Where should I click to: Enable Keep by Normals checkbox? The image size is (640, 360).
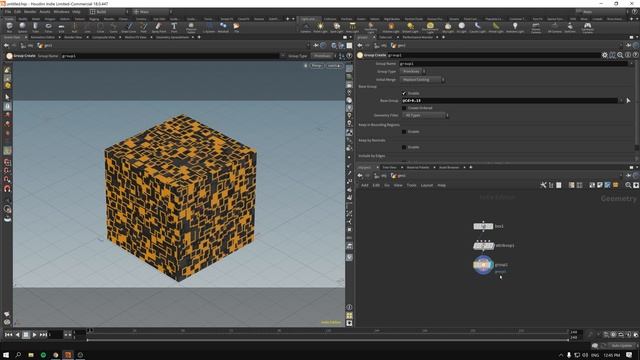click(404, 147)
